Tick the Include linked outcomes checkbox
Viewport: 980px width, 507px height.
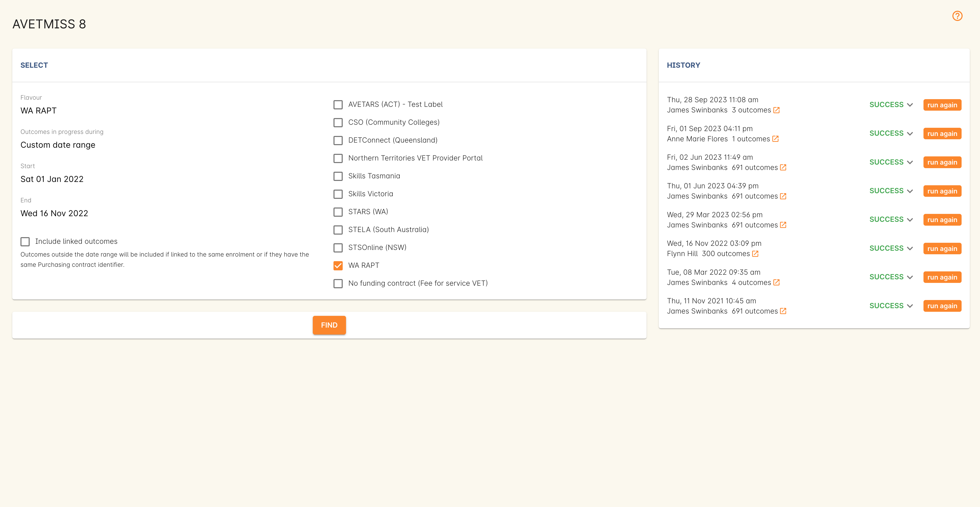click(x=25, y=242)
